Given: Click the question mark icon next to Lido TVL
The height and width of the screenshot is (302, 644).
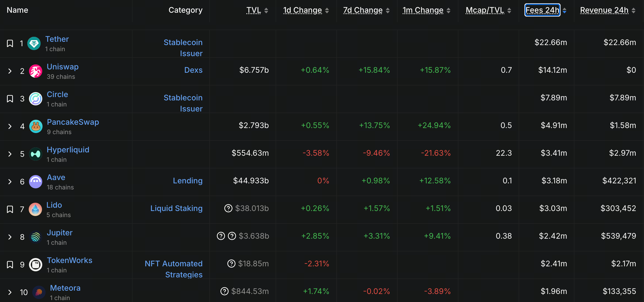Looking at the screenshot, I should (x=228, y=208).
